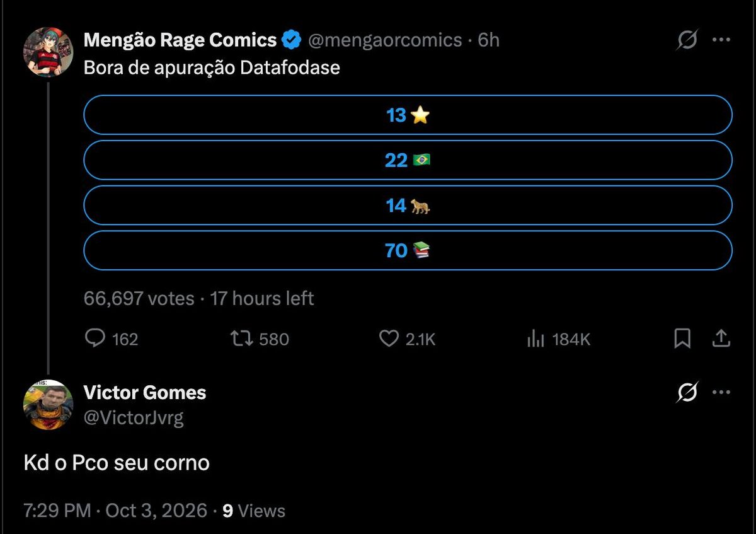This screenshot has height=534, width=756.
Task: Click the share icon on the poll tweet
Action: (x=721, y=339)
